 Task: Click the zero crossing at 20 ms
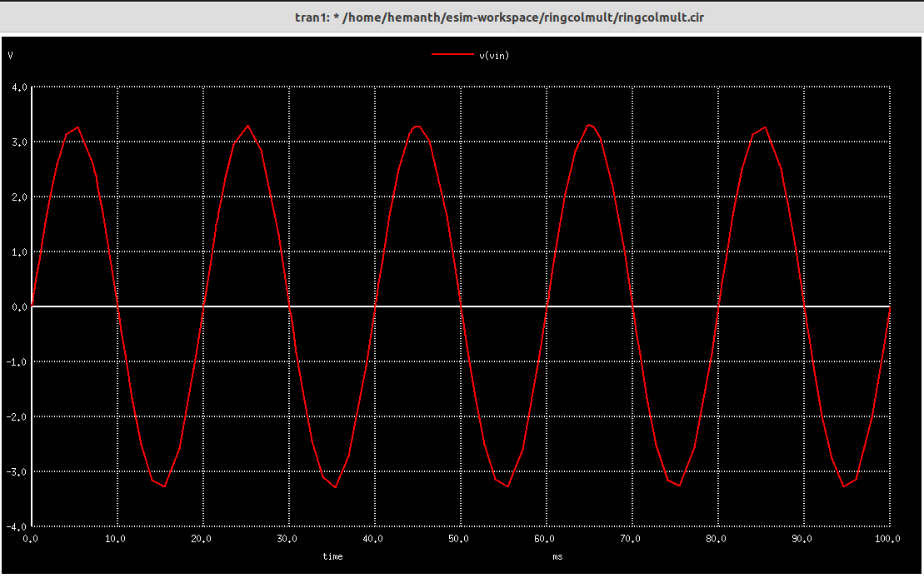point(203,306)
